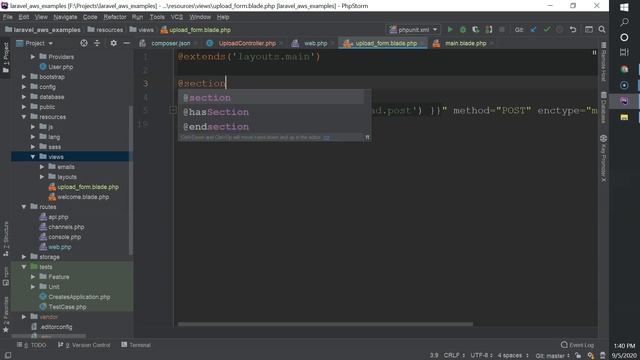Click the 4 spaces indent setting
The image size is (640, 360).
point(513,356)
